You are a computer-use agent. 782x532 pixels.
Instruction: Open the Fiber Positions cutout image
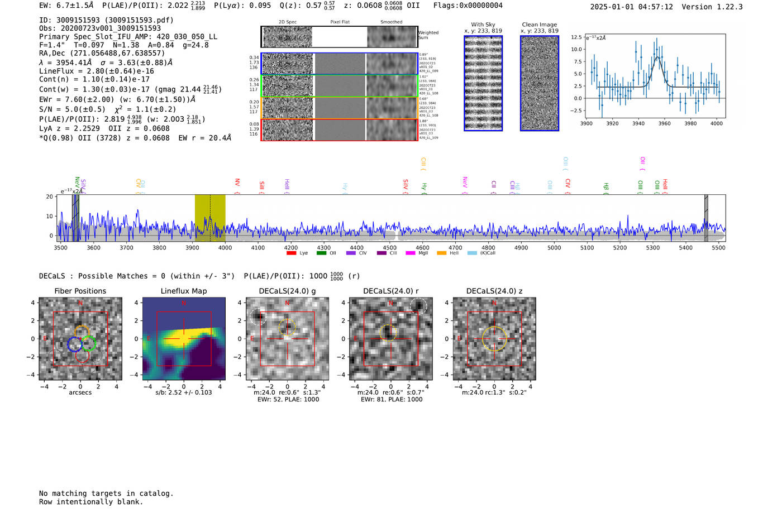click(80, 338)
